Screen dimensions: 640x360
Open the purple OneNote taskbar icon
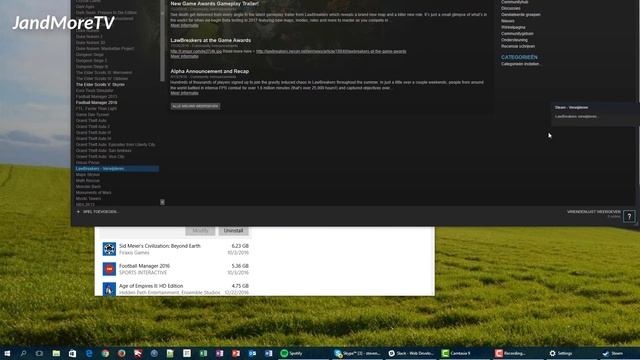pos(220,353)
